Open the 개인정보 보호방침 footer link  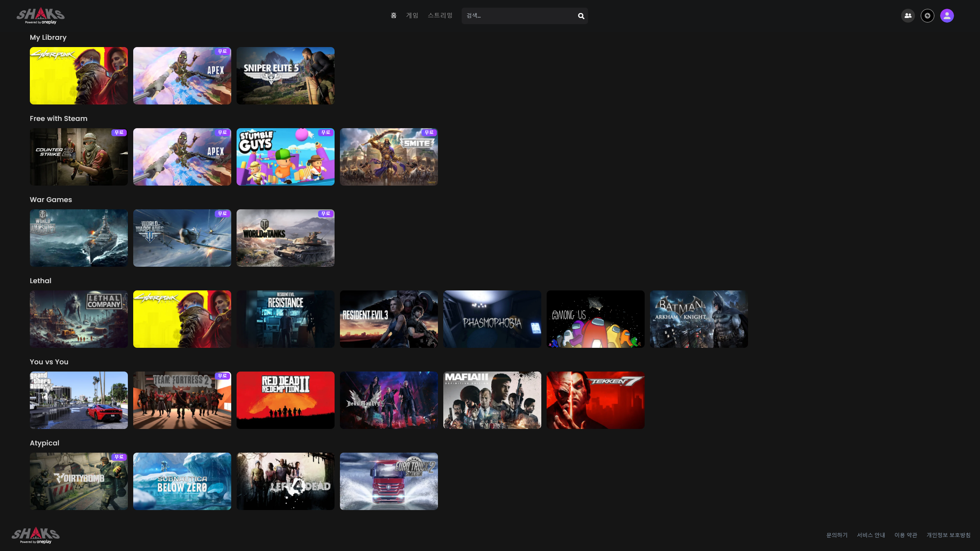click(948, 535)
